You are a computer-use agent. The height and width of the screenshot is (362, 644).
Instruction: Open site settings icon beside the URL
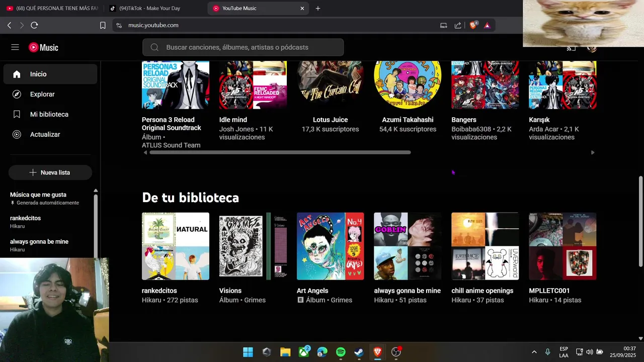(x=119, y=25)
